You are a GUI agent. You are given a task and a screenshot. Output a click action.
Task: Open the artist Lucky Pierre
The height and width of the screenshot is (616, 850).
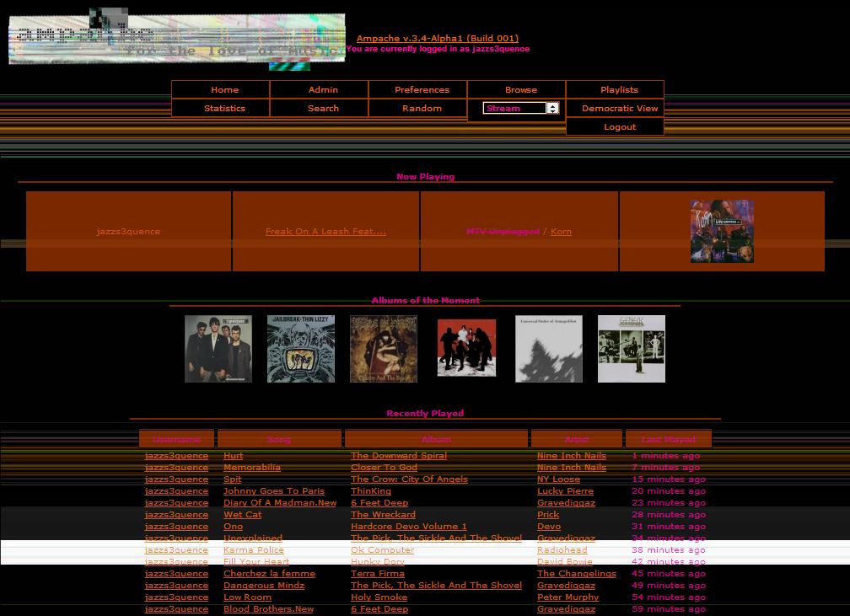[x=565, y=491]
